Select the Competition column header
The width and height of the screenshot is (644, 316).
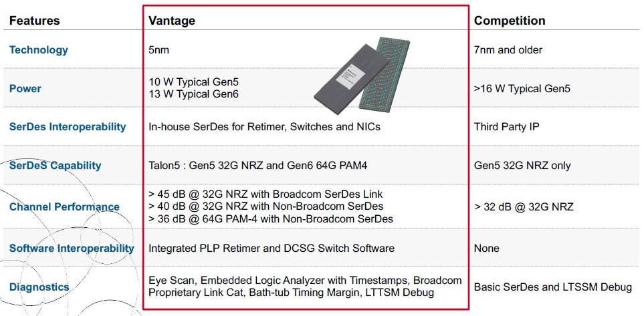click(510, 21)
